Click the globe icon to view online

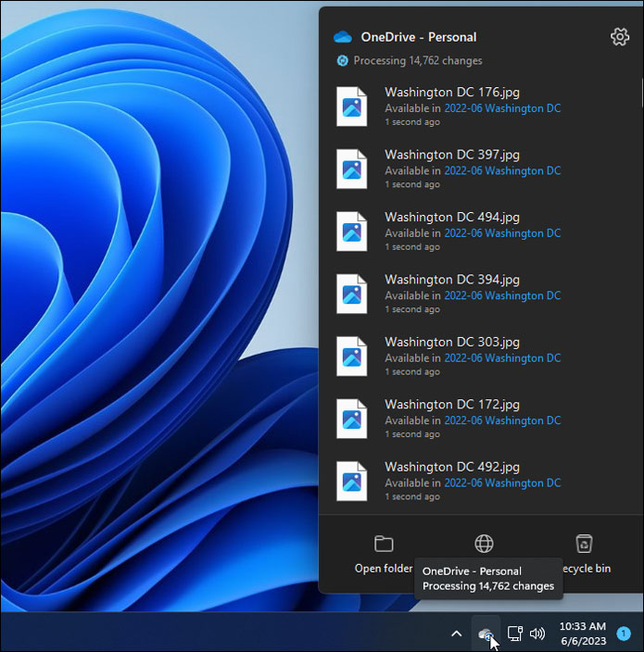click(x=484, y=544)
